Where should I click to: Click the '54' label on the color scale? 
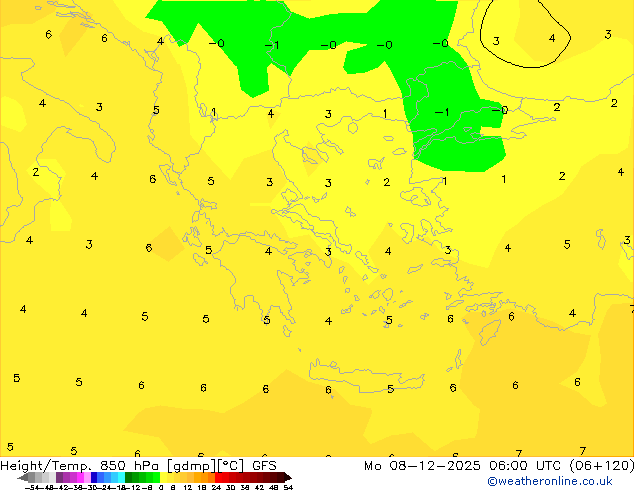coord(288,487)
